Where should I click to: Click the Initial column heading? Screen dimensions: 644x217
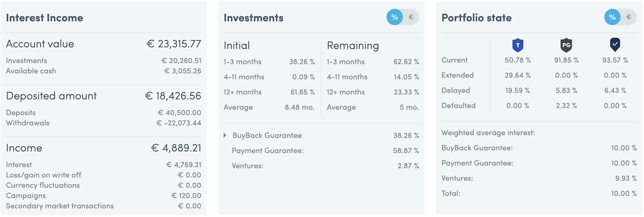(237, 46)
